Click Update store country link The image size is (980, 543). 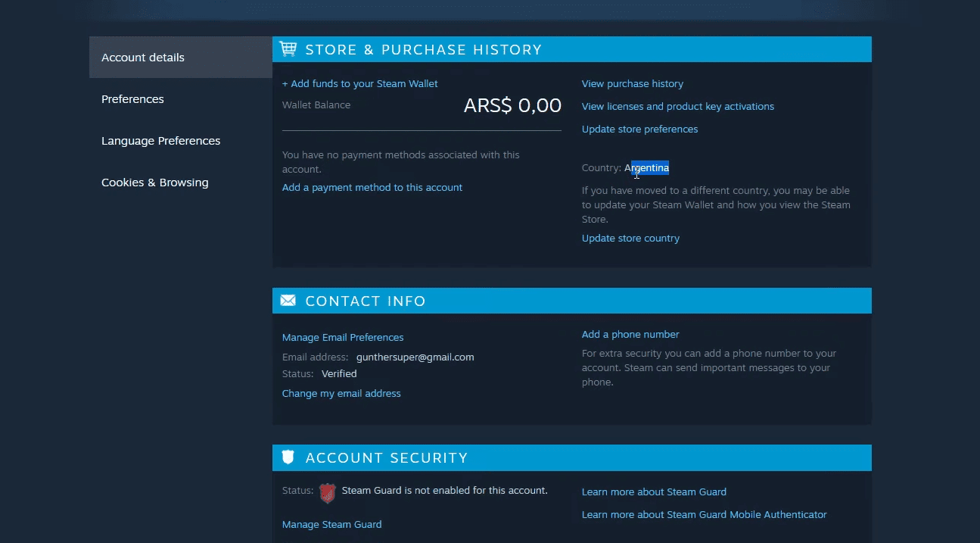coord(631,239)
